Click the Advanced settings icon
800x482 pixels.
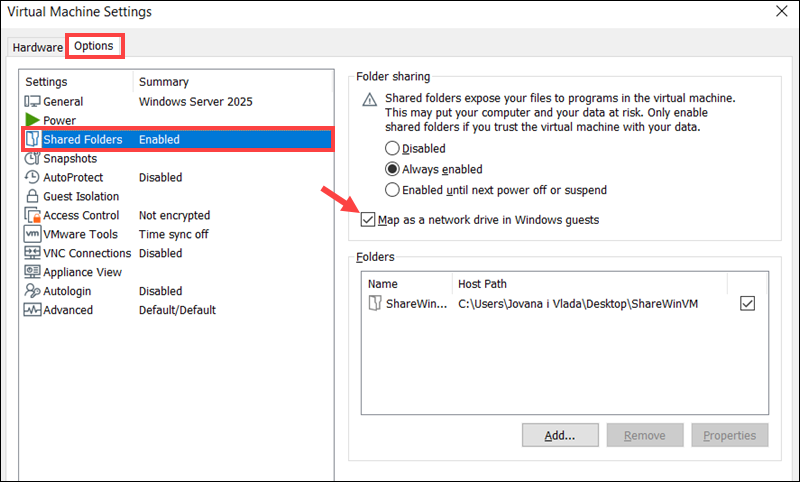(32, 310)
